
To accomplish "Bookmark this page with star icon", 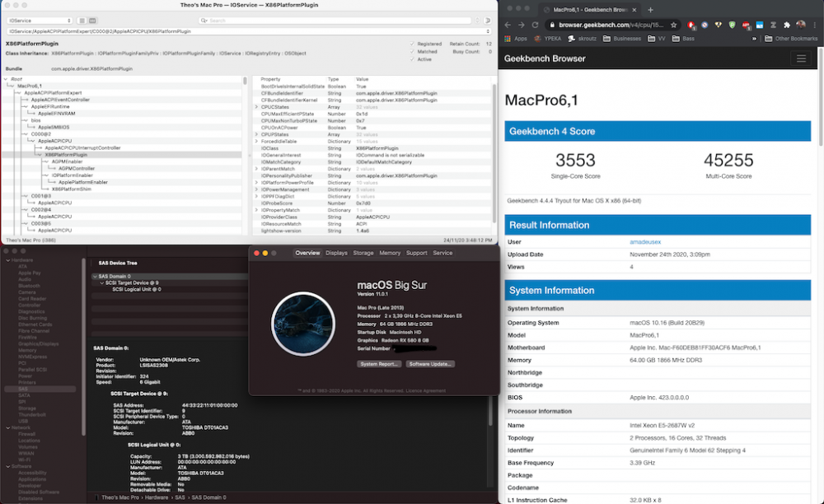I will tap(673, 25).
